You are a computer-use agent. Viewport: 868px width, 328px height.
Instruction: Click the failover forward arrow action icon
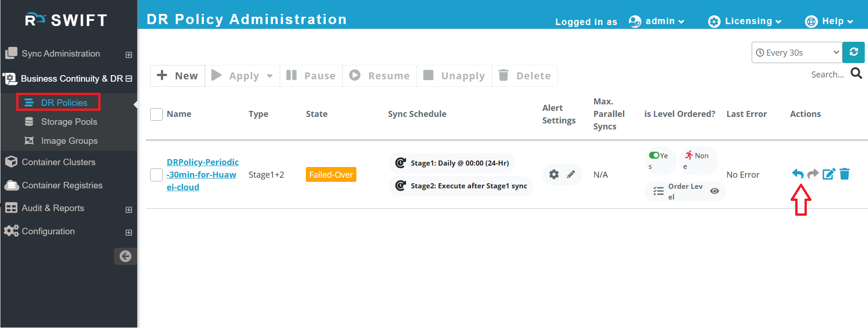(813, 174)
